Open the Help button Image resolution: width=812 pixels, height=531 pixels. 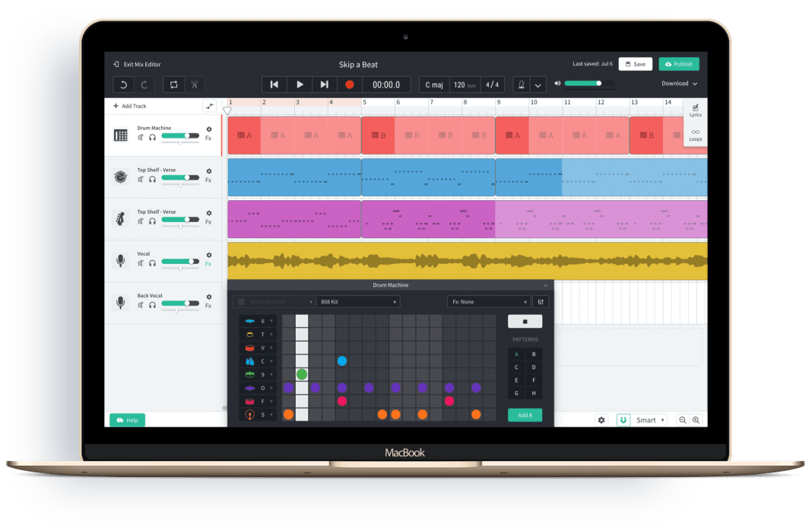point(128,420)
